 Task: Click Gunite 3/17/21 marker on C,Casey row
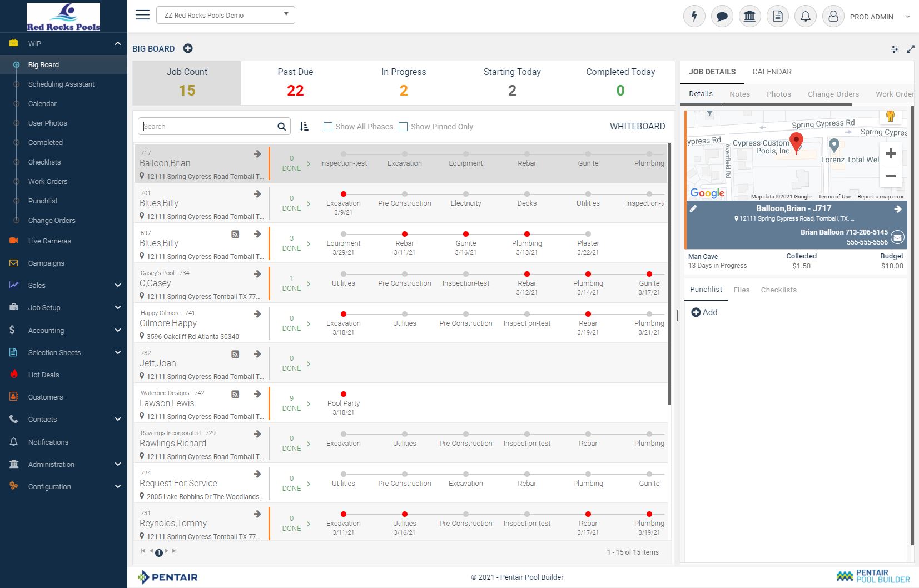tap(649, 274)
